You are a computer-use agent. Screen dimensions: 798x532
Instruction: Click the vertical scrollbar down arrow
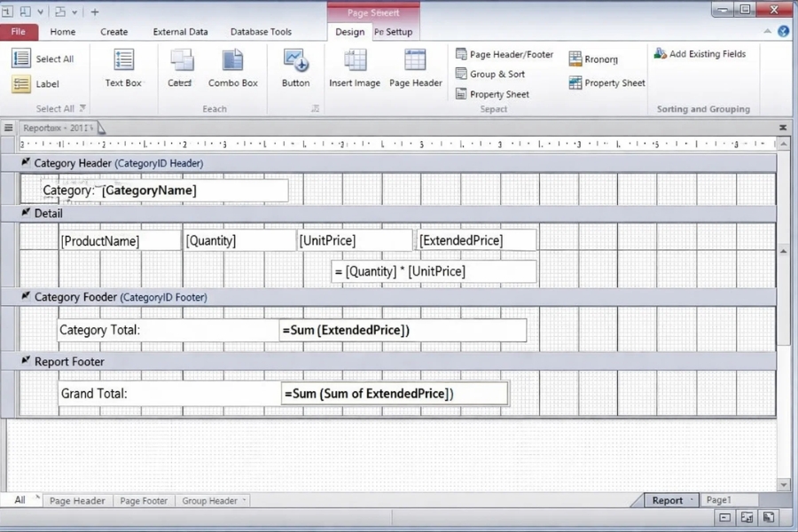783,485
